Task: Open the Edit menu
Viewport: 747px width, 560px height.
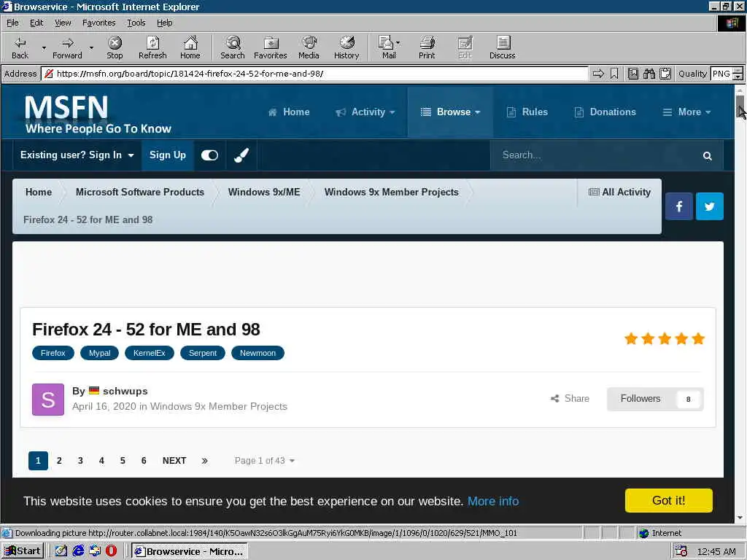Action: coord(36,23)
